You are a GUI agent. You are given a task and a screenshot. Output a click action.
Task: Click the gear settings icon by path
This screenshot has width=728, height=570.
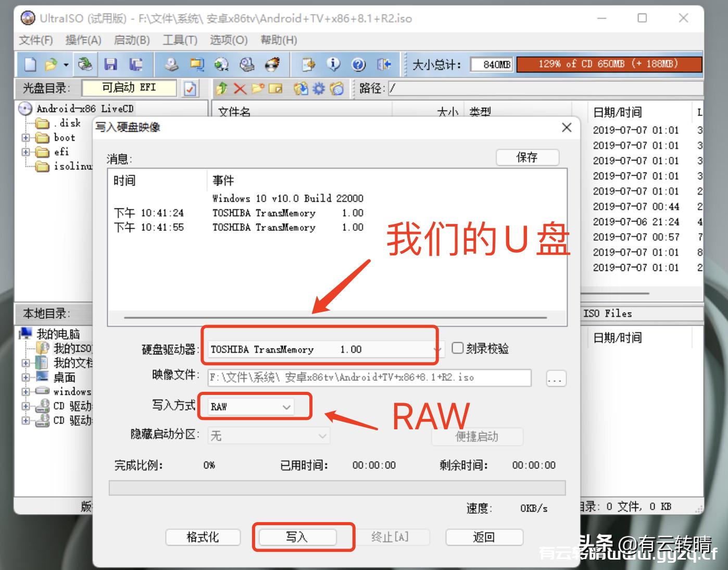coord(319,89)
